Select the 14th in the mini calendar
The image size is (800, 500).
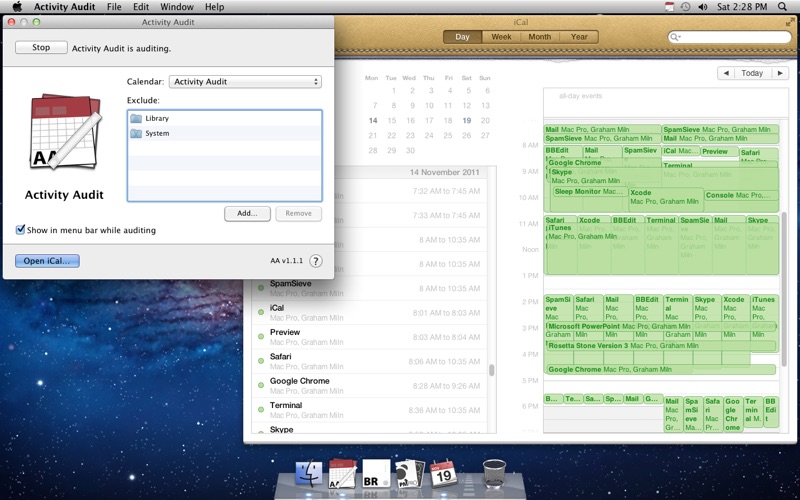(x=373, y=120)
